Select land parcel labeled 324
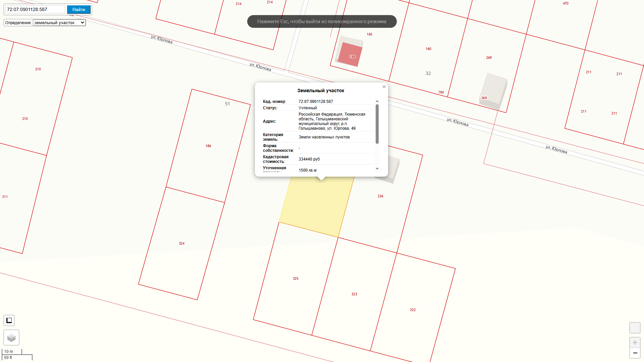This screenshot has height=362, width=644. click(x=181, y=243)
